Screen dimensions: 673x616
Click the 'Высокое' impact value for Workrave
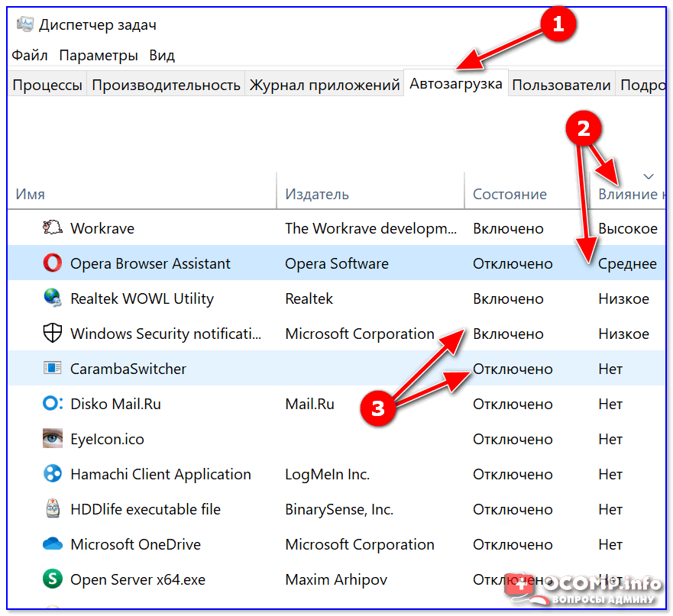point(627,228)
